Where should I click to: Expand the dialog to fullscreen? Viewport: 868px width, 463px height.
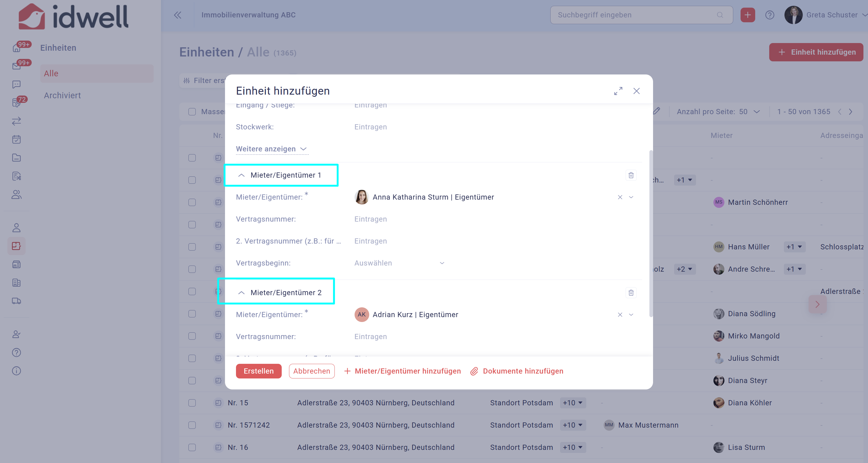pyautogui.click(x=618, y=91)
